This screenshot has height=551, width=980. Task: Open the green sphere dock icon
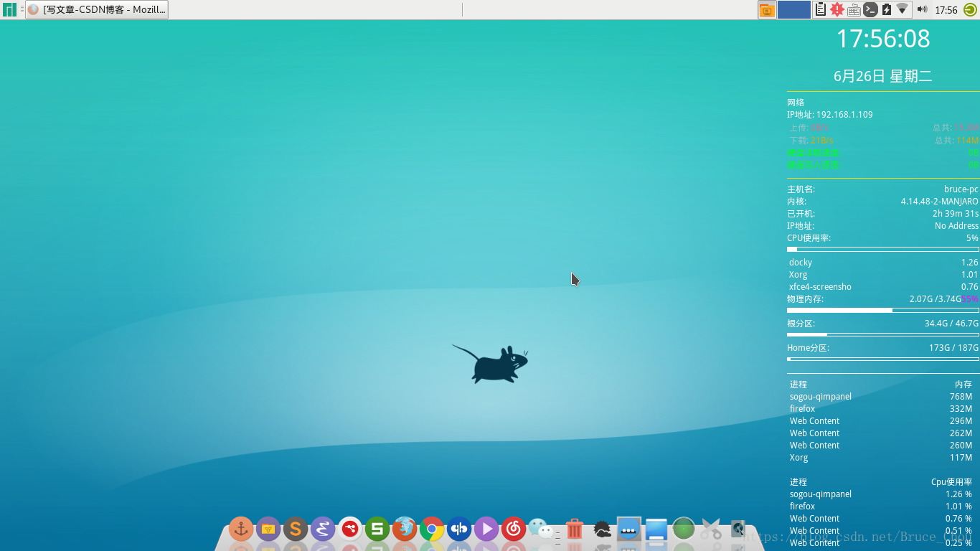(684, 529)
